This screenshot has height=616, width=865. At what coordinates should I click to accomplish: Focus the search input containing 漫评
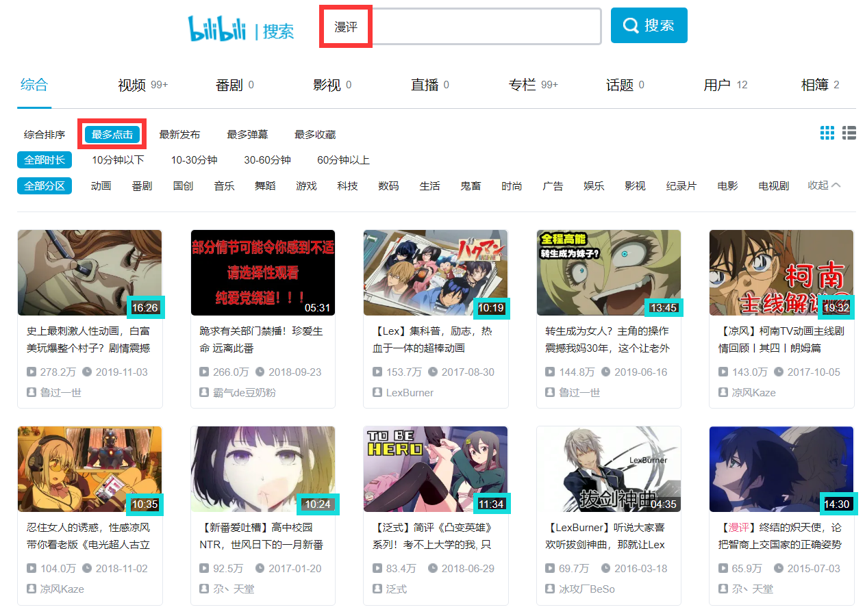[x=462, y=27]
